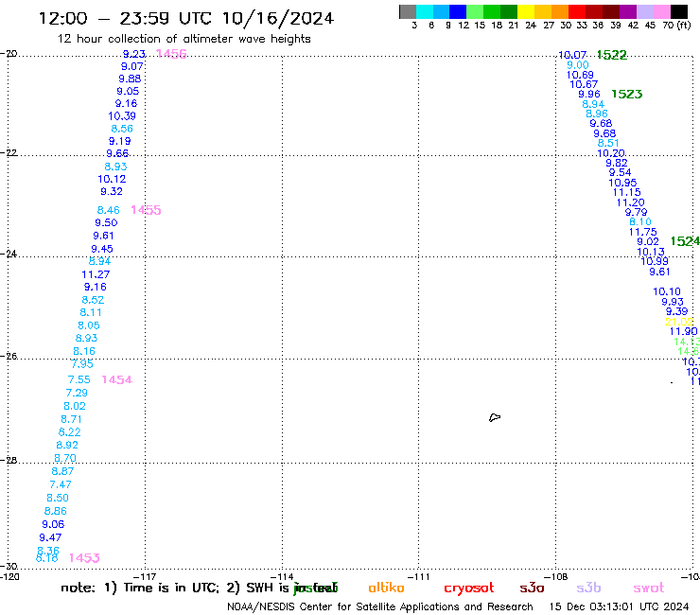700x615 pixels.
Task: Click the gray swatch in the color scale
Action: (408, 11)
